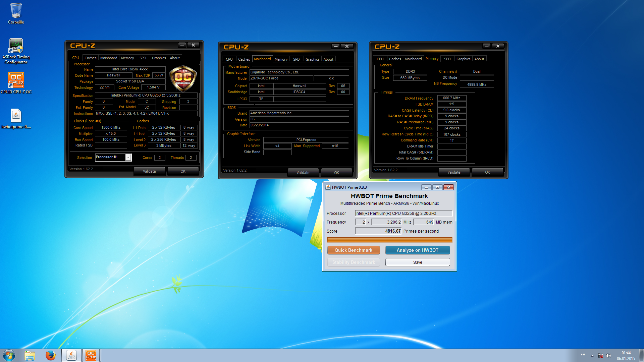Minimize the HWBOT Prime window
The image size is (644, 362).
pos(426,187)
